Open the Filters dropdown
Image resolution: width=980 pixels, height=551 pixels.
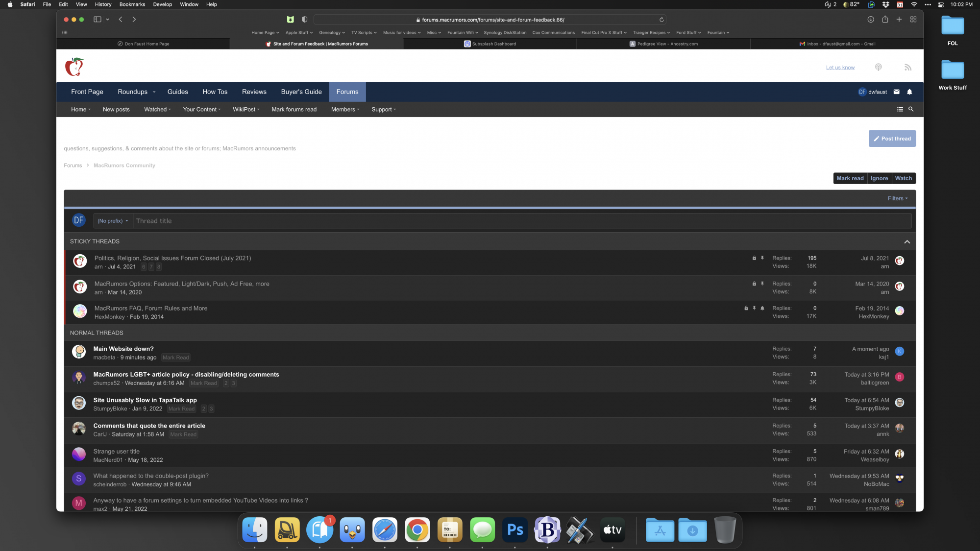point(897,198)
